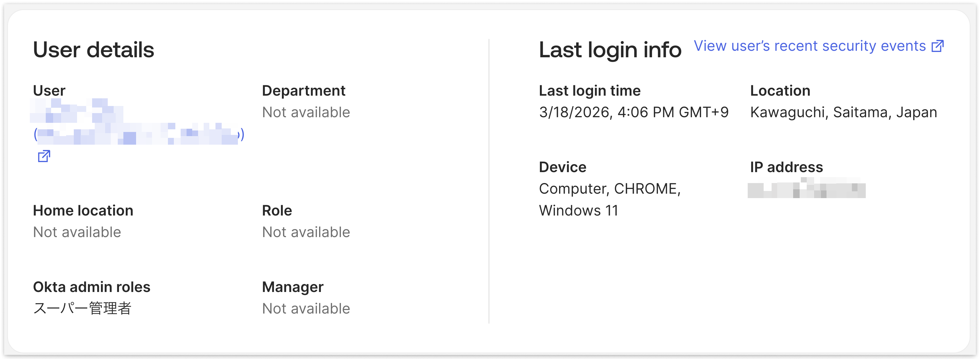Click the Role "Not available" text
The image size is (980, 359).
(x=306, y=232)
